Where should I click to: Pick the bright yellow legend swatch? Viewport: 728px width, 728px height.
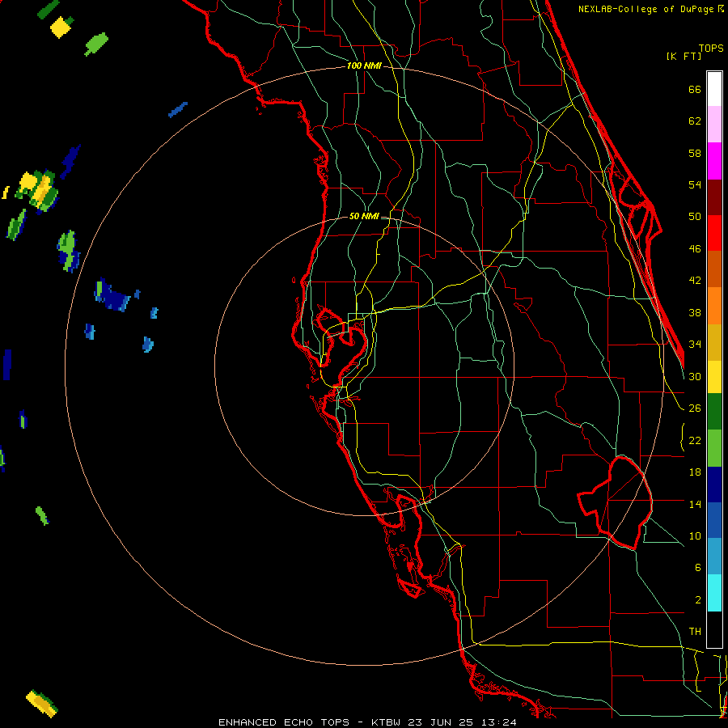[714, 377]
